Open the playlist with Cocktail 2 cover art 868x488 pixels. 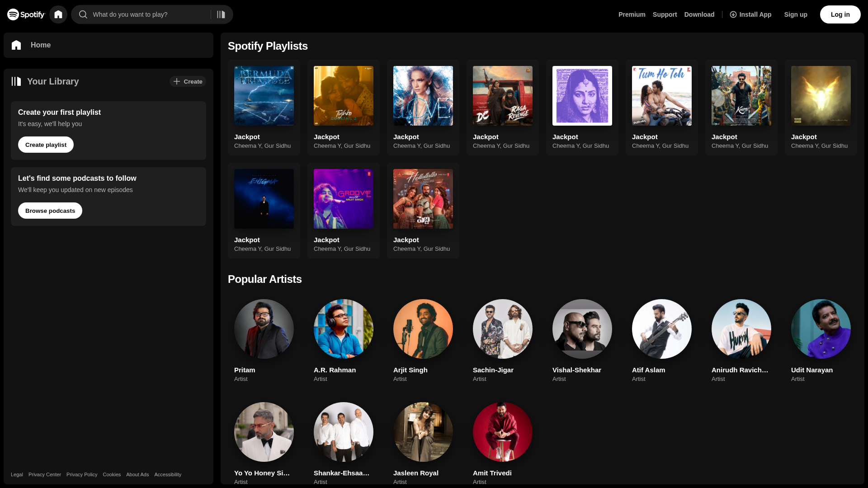pos(344,108)
